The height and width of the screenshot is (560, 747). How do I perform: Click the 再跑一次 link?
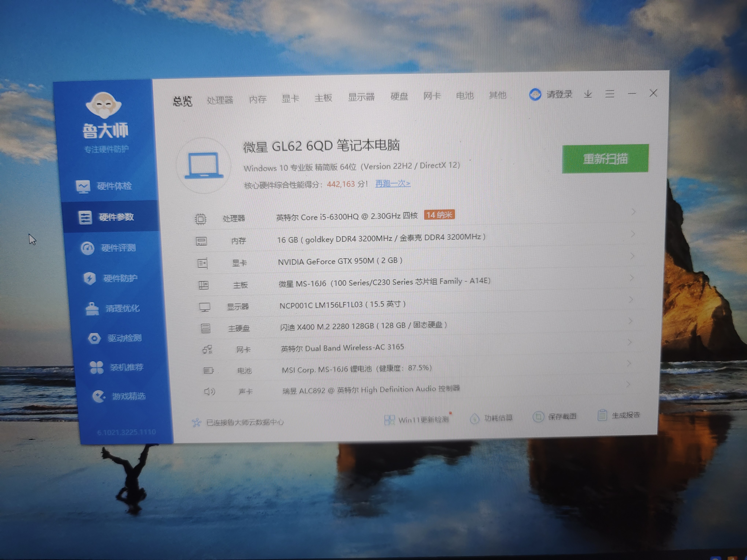[x=393, y=184]
